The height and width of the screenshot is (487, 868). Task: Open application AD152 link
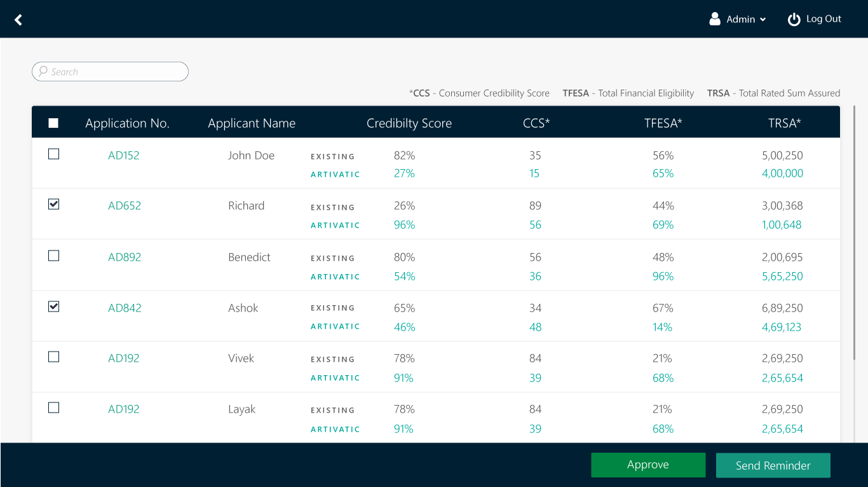[123, 155]
